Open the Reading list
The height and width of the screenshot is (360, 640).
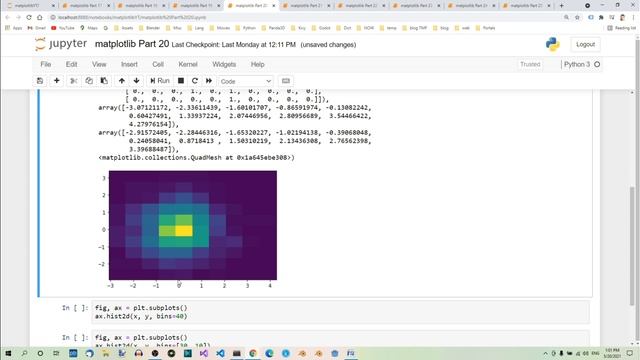pyautogui.click(x=621, y=28)
